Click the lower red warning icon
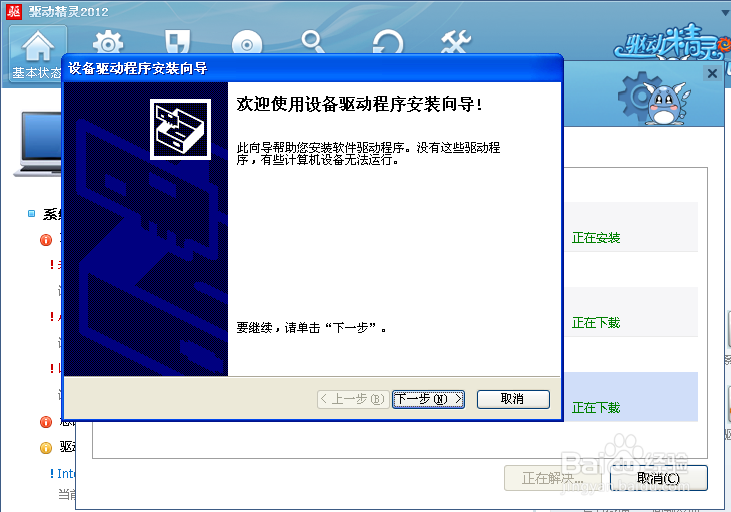Screen dimensions: 731x512 pyautogui.click(x=46, y=422)
